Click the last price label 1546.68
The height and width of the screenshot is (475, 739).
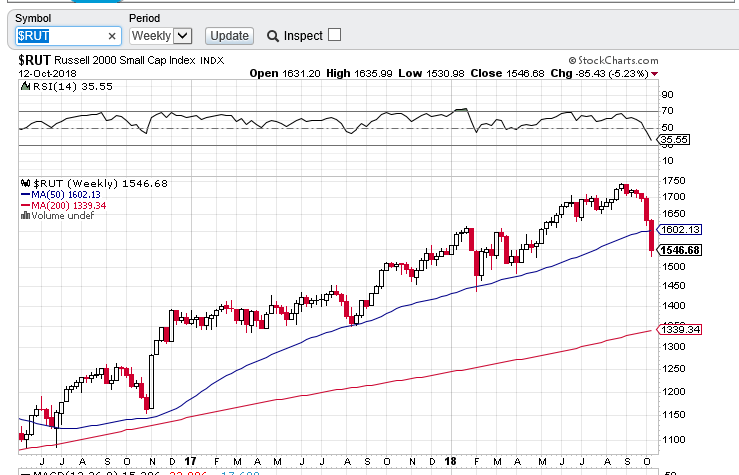click(679, 250)
